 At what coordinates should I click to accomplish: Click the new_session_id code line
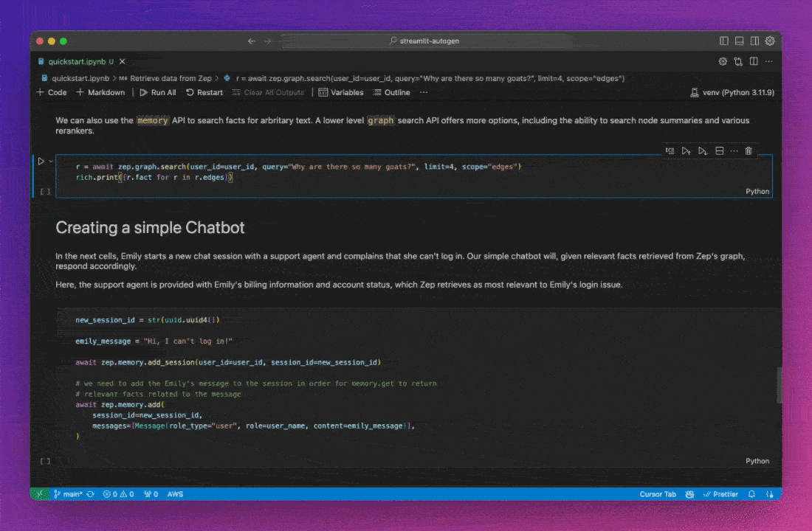[148, 320]
